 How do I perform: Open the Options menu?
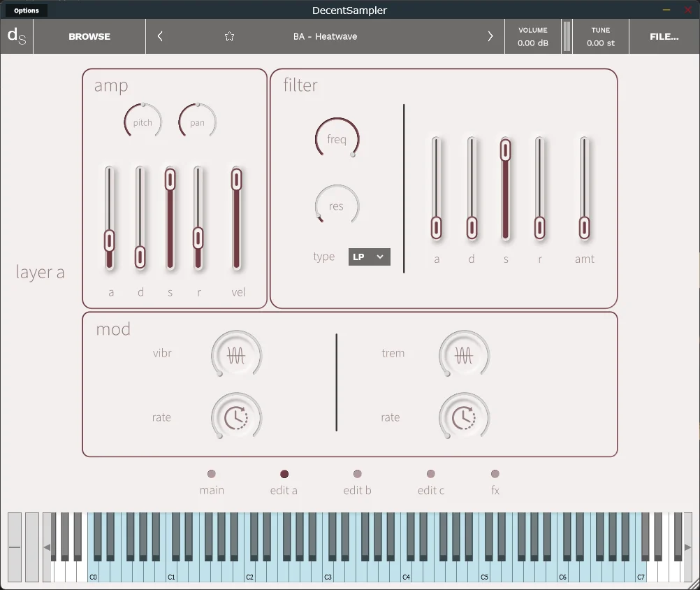click(x=27, y=10)
